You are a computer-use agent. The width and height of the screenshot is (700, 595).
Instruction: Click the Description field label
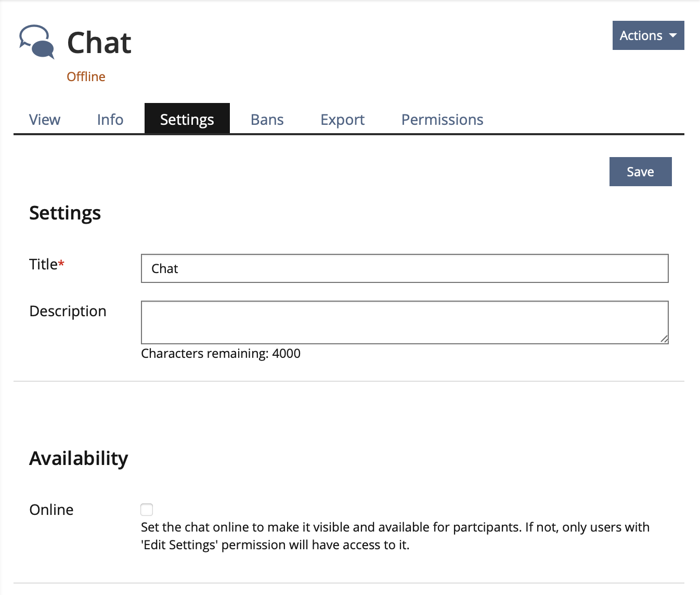coord(68,311)
